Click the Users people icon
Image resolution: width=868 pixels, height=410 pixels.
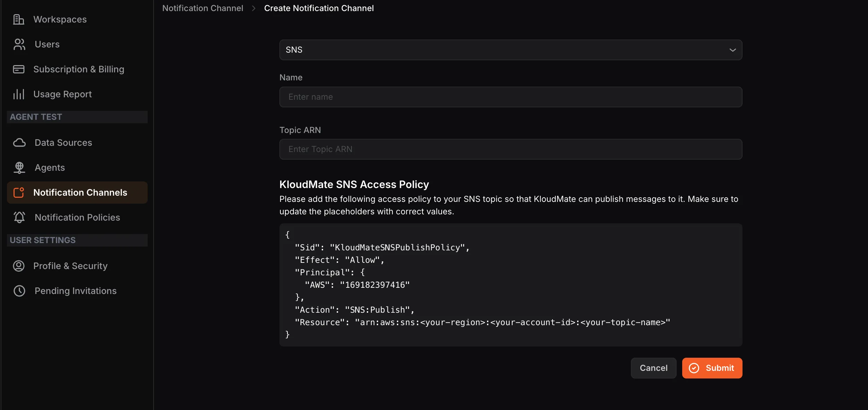pos(19,44)
